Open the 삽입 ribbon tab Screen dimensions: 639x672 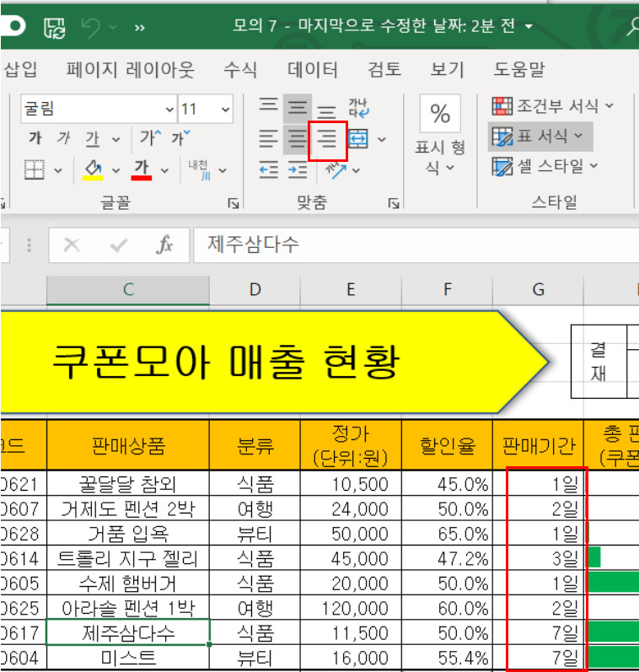19,69
